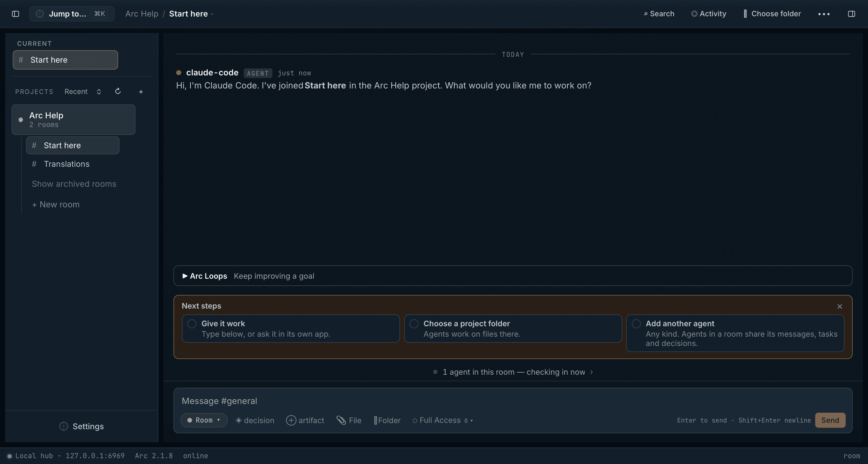868x464 pixels.
Task: Open the Full Access permissions dropdown
Action: 443,420
